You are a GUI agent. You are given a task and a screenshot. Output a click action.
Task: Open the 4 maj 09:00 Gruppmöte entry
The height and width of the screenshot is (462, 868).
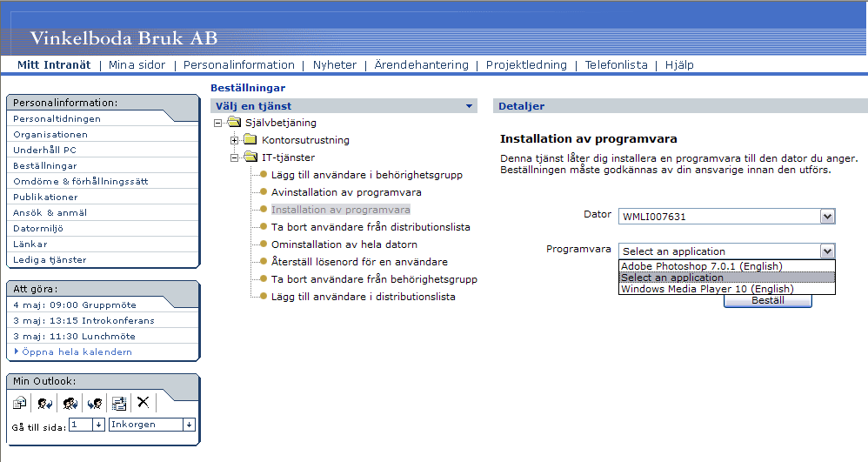click(x=75, y=305)
